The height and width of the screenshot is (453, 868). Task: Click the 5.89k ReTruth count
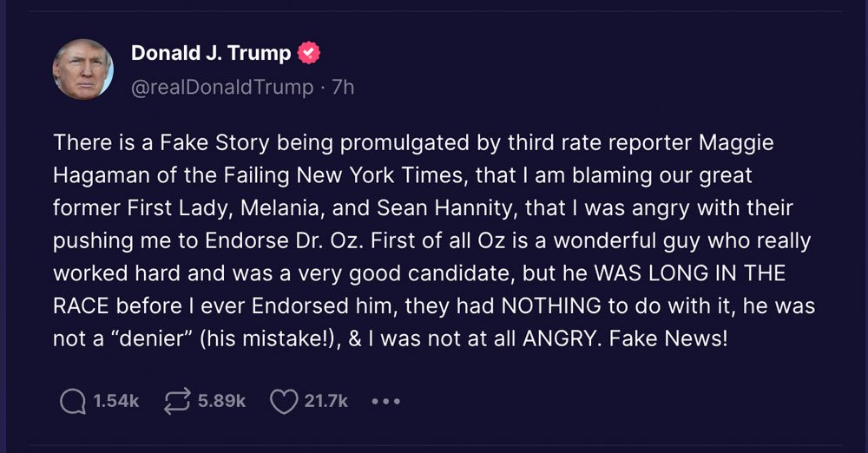pos(221,401)
